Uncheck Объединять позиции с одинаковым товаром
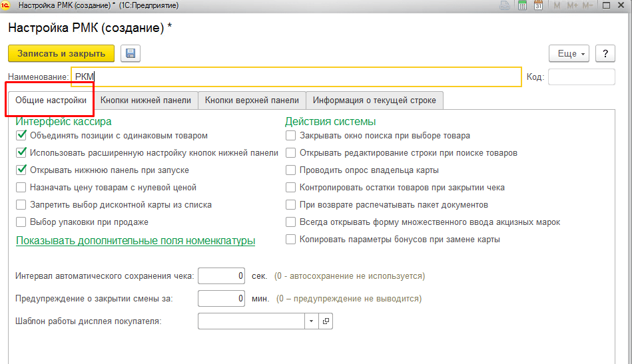 pyautogui.click(x=21, y=136)
